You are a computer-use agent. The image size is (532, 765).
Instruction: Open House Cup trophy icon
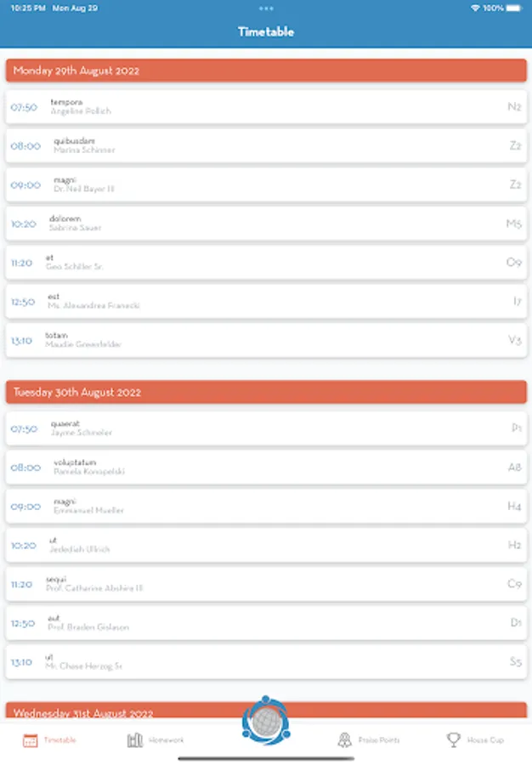coord(454,740)
